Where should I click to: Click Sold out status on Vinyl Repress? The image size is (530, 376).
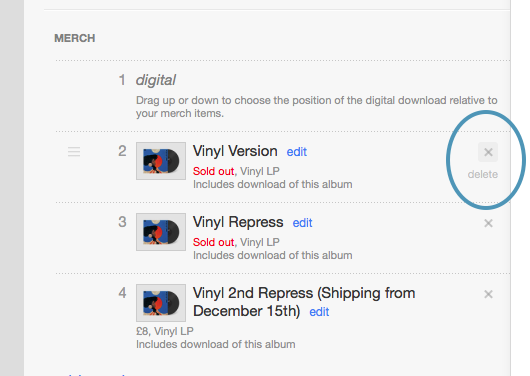point(213,242)
